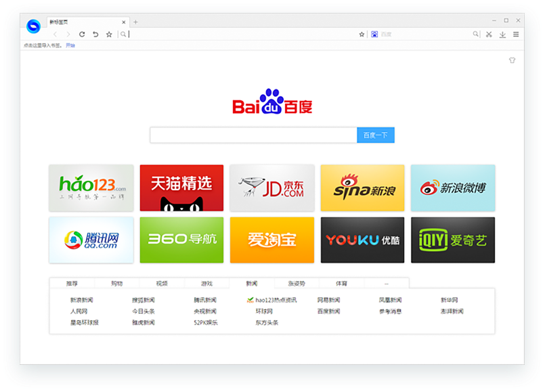The width and height of the screenshot is (545, 392).
Task: Close the 新标签页 tab
Action: pyautogui.click(x=124, y=22)
